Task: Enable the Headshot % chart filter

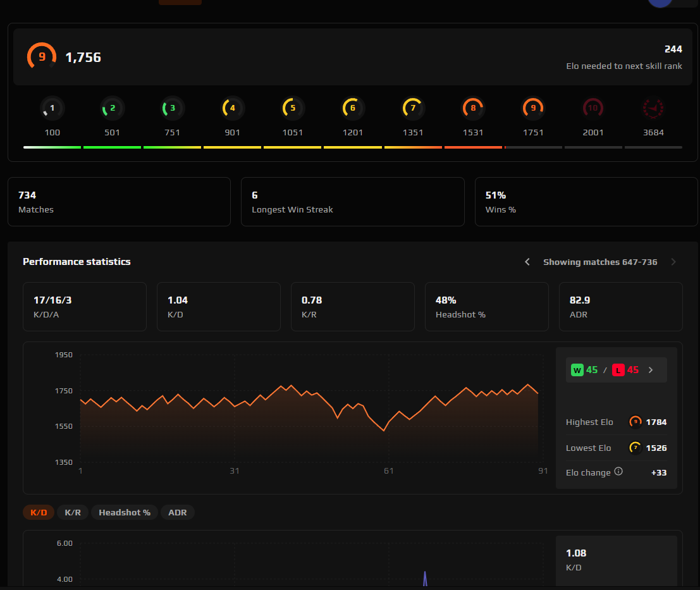Action: pyautogui.click(x=124, y=512)
